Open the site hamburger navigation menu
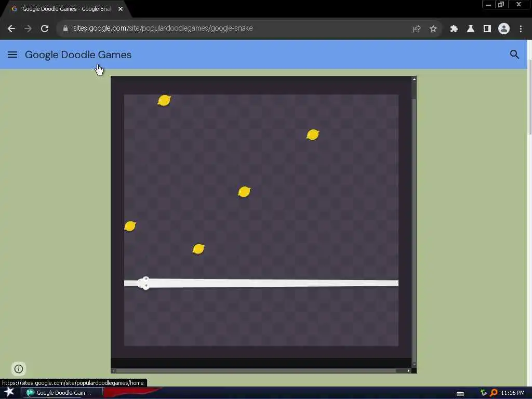The image size is (532, 399). (12, 55)
